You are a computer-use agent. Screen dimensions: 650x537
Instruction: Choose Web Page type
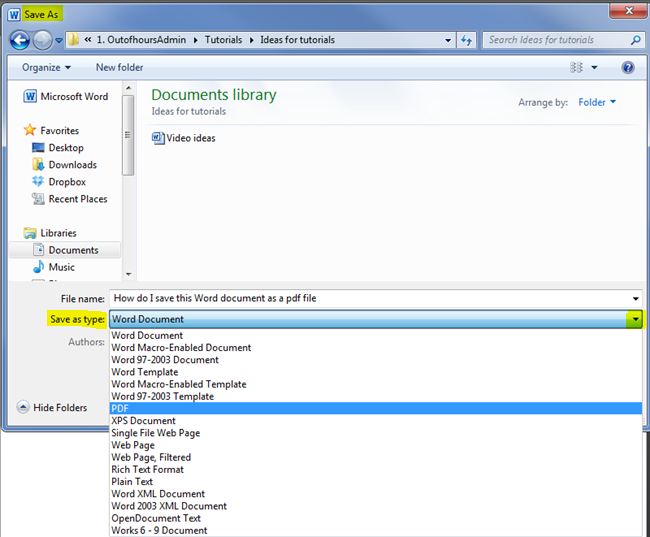(x=376, y=445)
